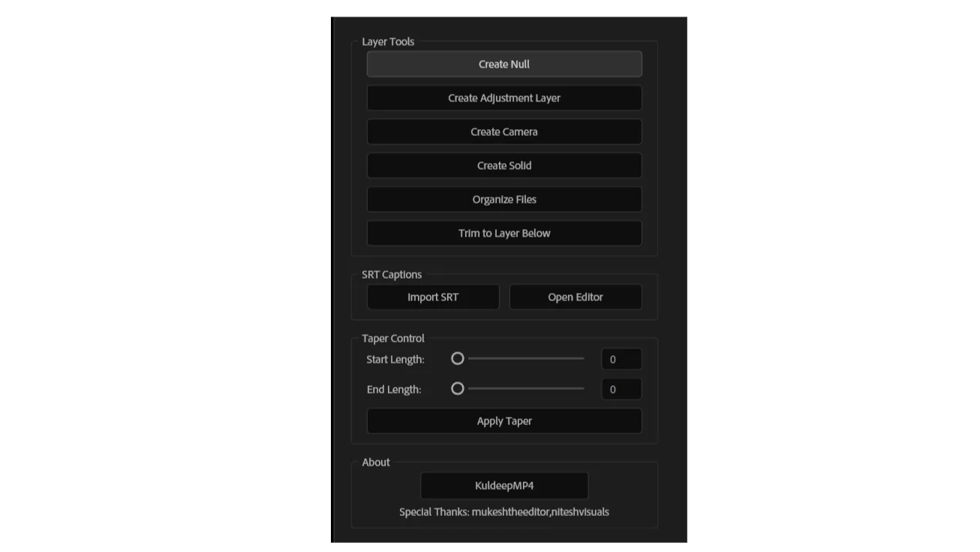Run the Organize Files tool

504,199
